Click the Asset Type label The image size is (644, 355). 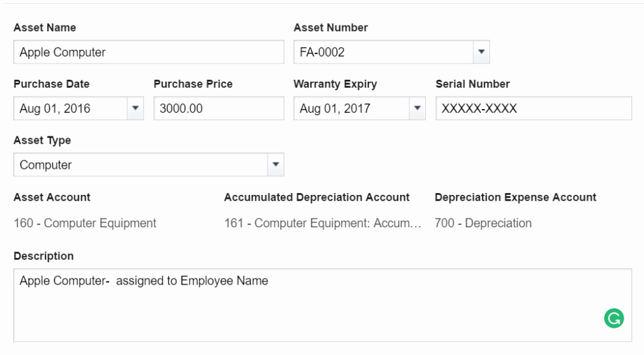click(x=42, y=140)
